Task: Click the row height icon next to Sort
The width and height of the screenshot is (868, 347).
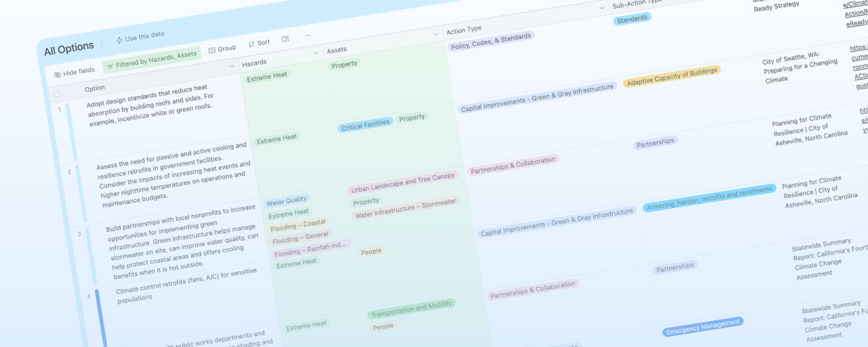Action: tap(285, 39)
